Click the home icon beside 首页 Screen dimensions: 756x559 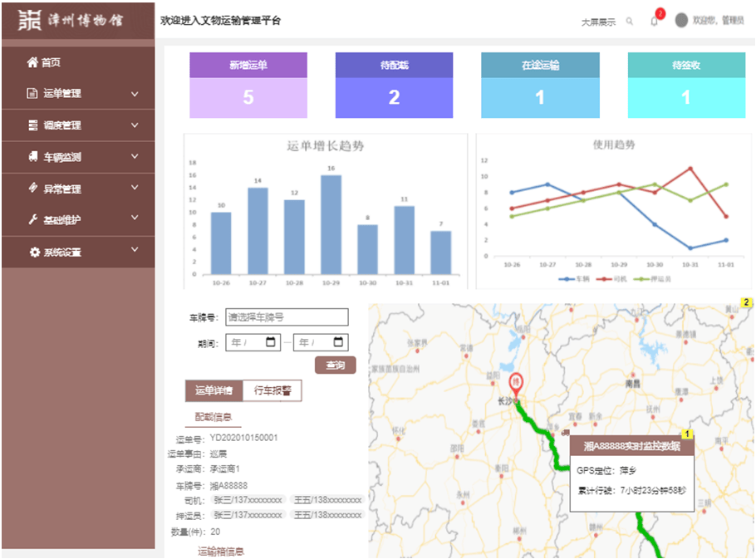32,62
